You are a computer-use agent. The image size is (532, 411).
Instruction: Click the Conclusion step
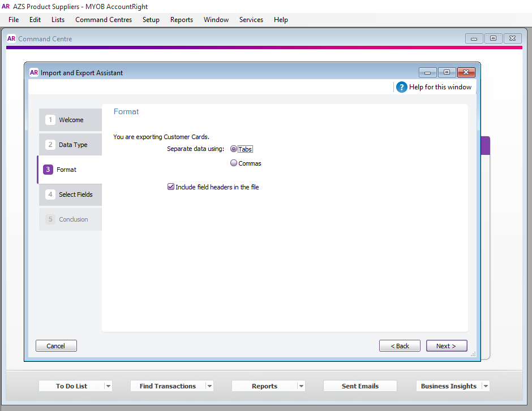(70, 219)
